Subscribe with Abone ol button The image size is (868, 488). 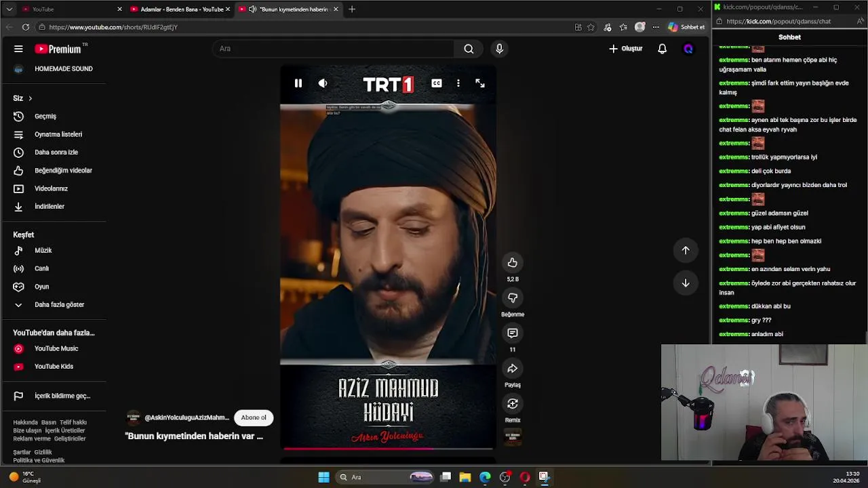[254, 418]
